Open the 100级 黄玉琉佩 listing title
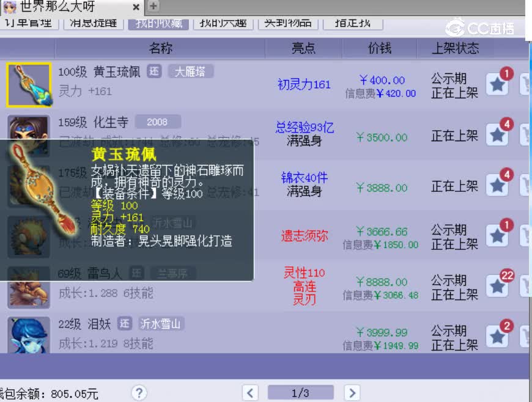The height and width of the screenshot is (402, 532). click(99, 71)
